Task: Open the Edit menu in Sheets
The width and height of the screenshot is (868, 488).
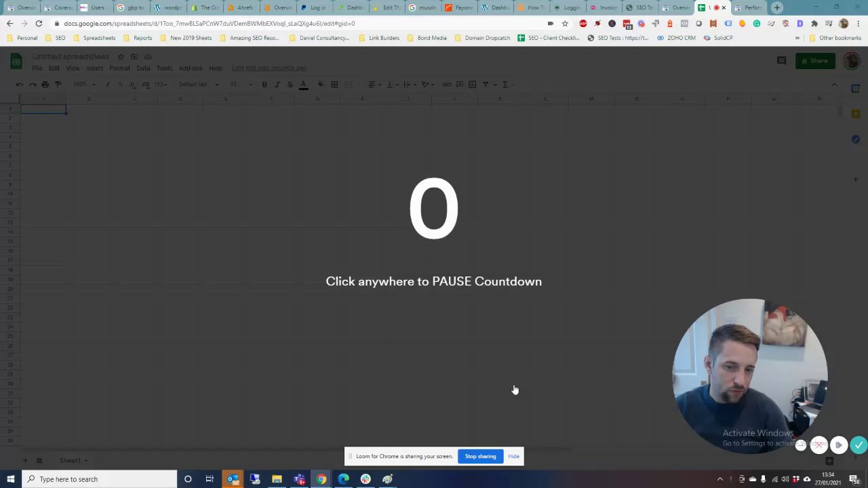Action: [54, 68]
